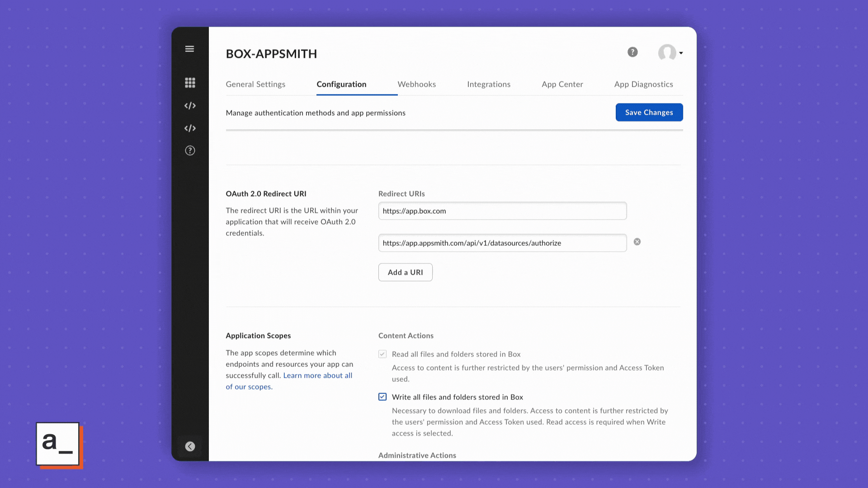Open Learn more about all scopes link
Image resolution: width=868 pixels, height=488 pixels.
317,375
